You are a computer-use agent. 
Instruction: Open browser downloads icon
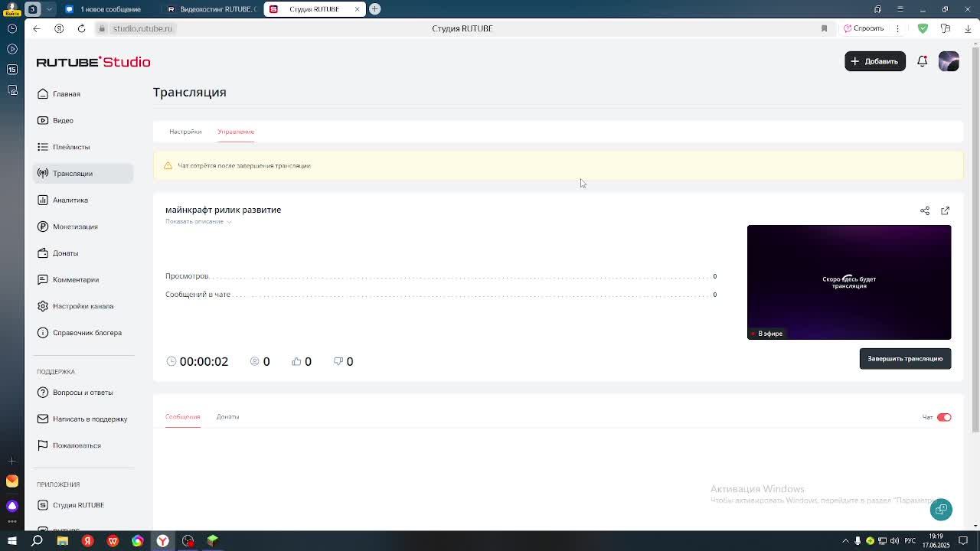(968, 28)
